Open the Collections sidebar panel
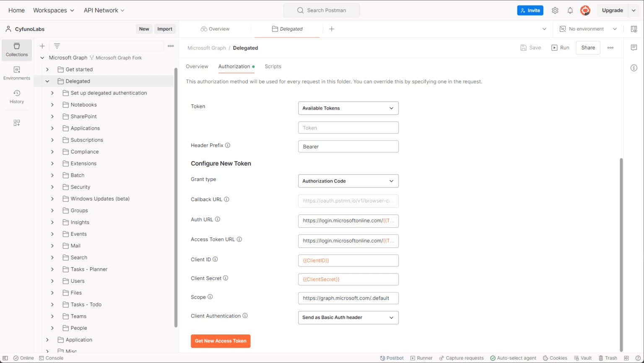This screenshot has height=363, width=644. click(x=17, y=50)
